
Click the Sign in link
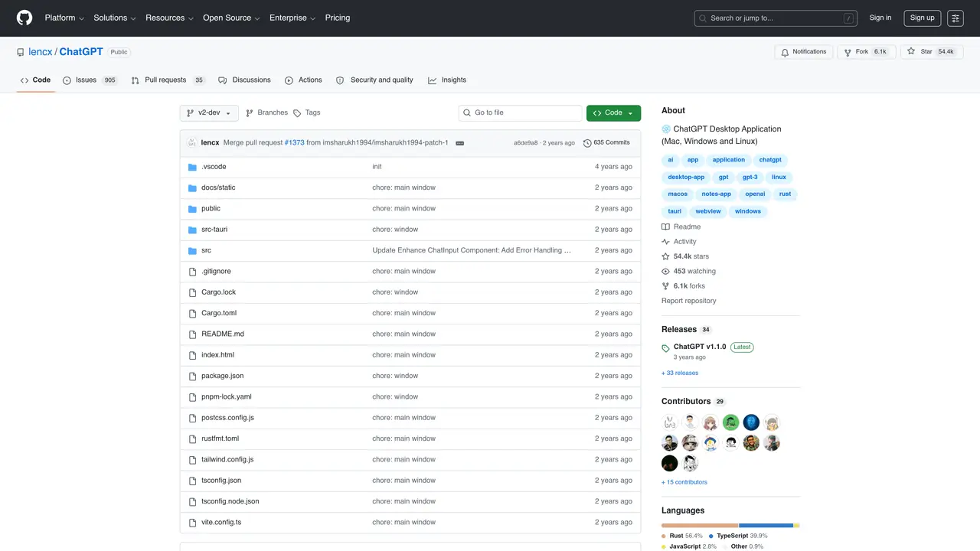[x=880, y=18]
